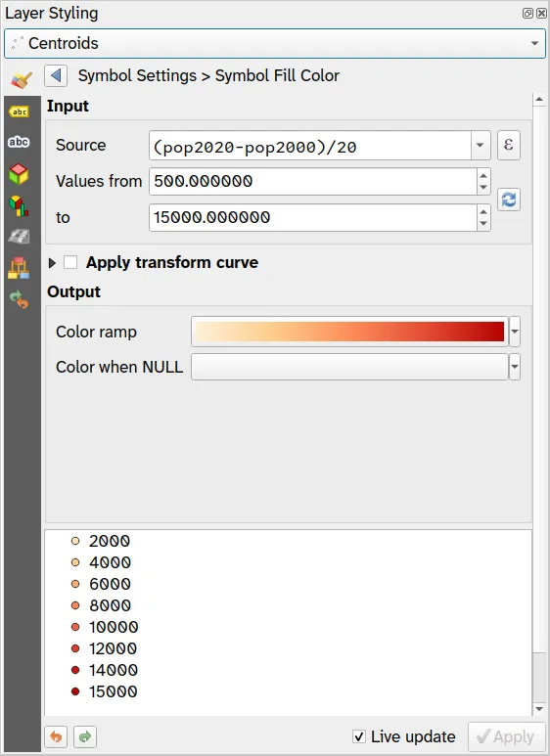This screenshot has height=756, width=550.
Task: Open the Style Manager tab icon
Action: pyautogui.click(x=19, y=268)
